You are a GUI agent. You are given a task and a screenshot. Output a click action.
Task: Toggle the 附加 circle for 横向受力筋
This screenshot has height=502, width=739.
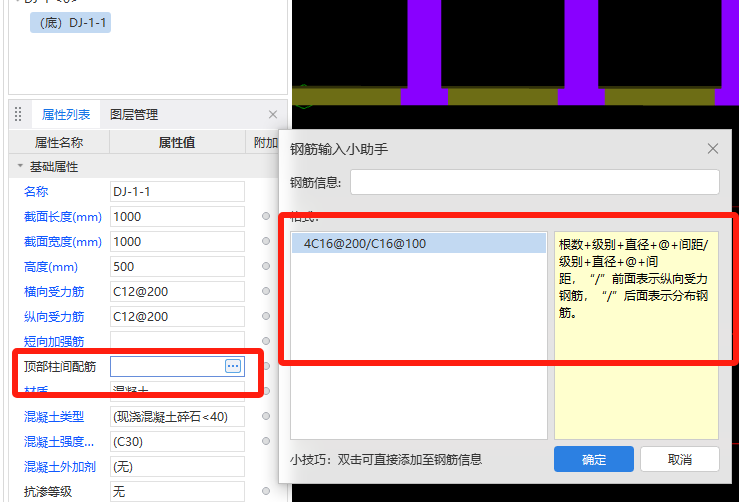pos(266,291)
